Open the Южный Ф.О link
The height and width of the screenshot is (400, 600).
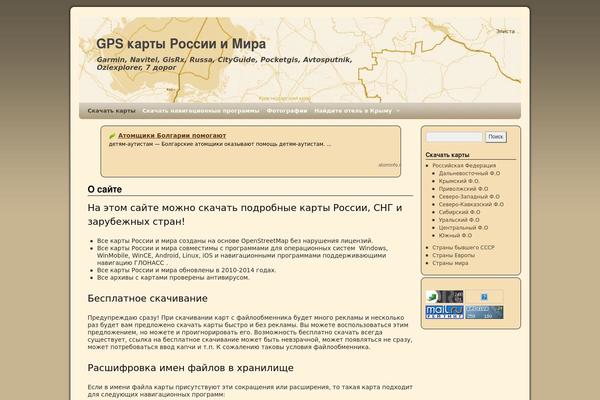point(455,235)
